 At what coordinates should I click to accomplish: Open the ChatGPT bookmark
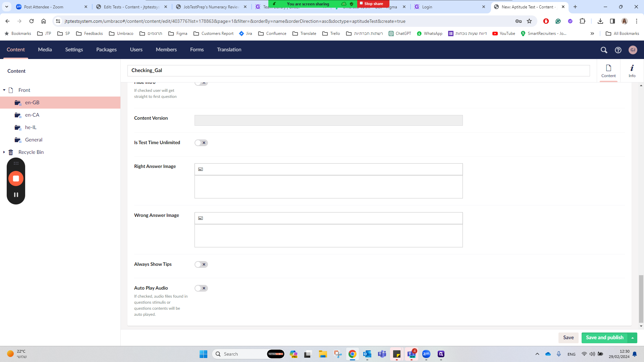[400, 34]
